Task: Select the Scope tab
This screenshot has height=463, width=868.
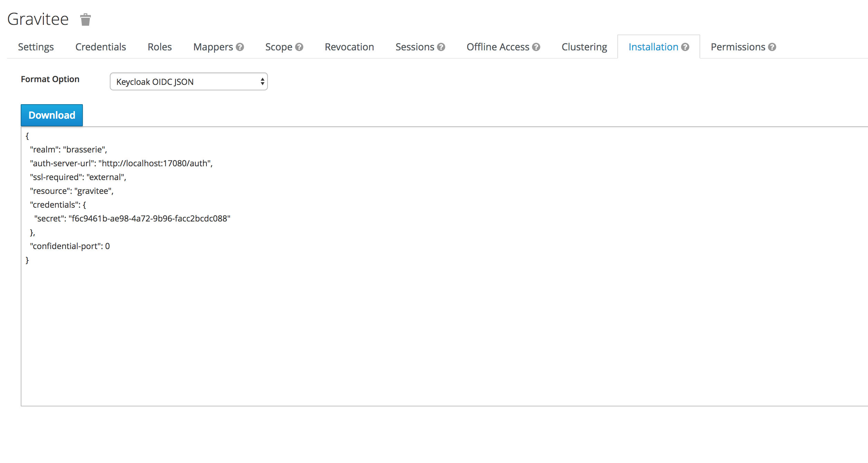Action: pos(279,47)
